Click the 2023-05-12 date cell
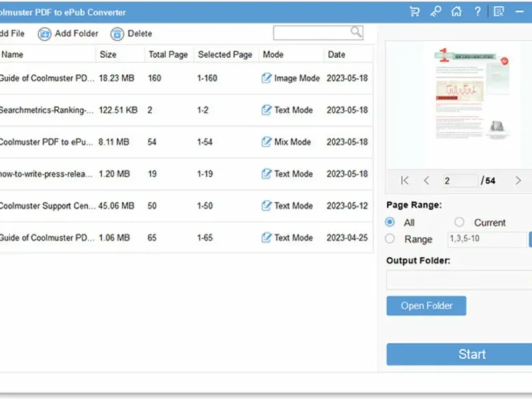The height and width of the screenshot is (399, 532). (x=347, y=205)
